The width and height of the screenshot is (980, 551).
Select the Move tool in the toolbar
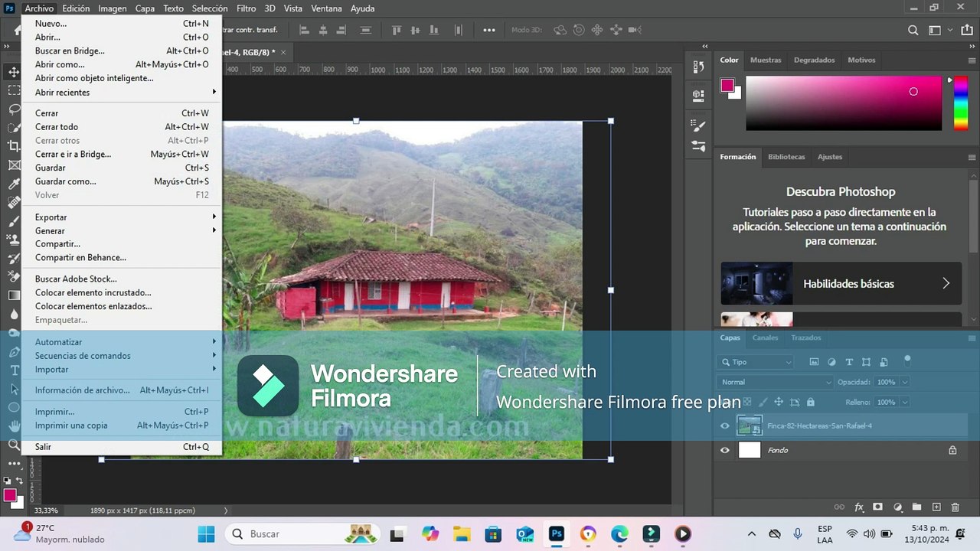(14, 72)
